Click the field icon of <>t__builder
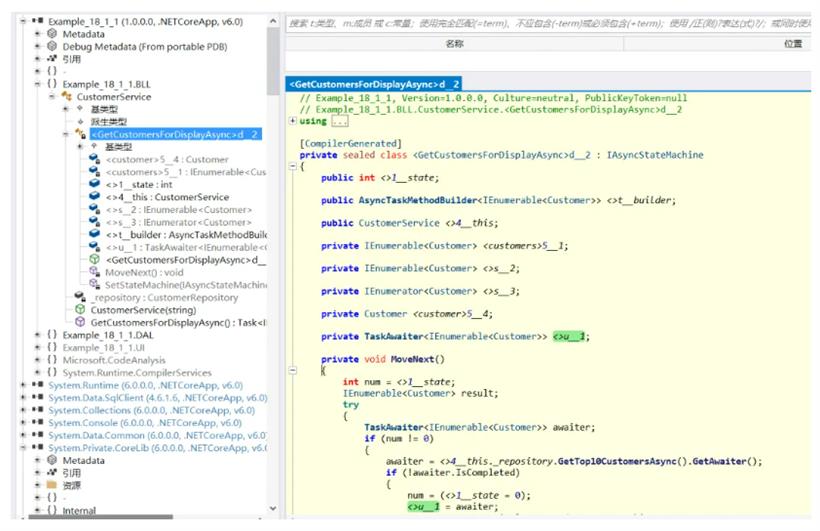The height and width of the screenshot is (531, 820). pyautogui.click(x=95, y=234)
